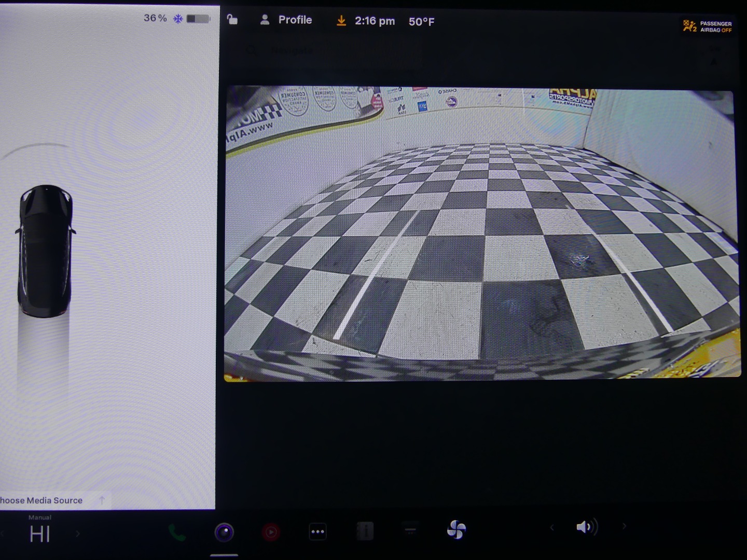Tap the HI temperature setting
The width and height of the screenshot is (747, 560).
pyautogui.click(x=40, y=534)
